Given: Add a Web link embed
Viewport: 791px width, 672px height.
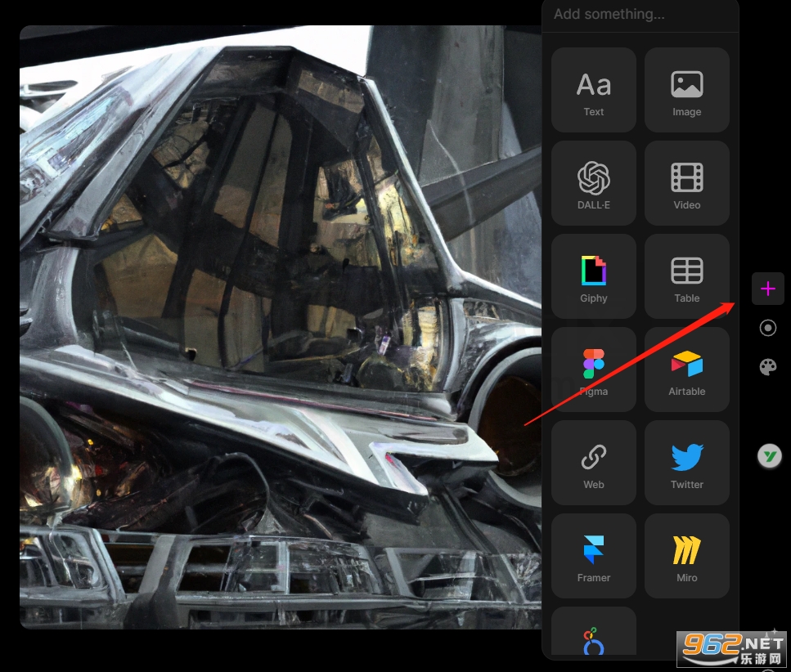Looking at the screenshot, I should click(594, 464).
